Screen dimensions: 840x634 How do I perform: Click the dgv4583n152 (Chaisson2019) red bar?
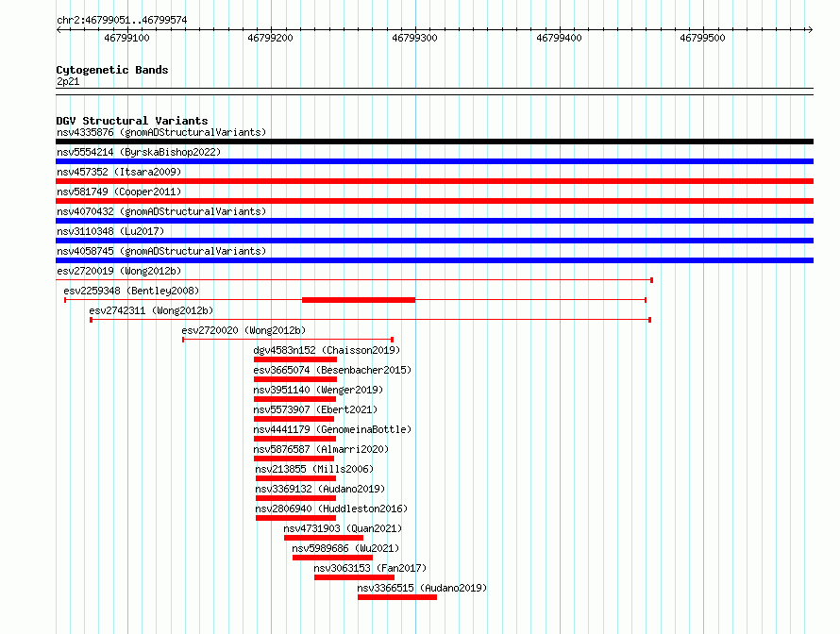click(295, 359)
